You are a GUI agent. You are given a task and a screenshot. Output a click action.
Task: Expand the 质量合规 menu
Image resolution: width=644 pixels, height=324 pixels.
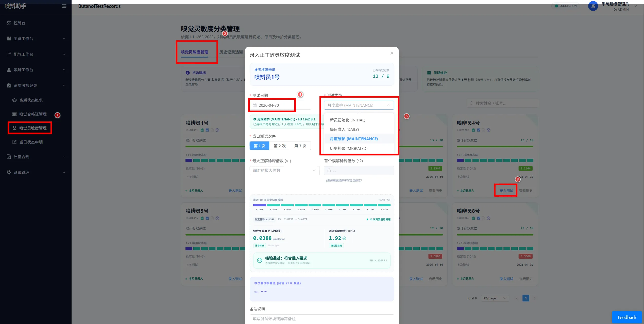[36, 157]
